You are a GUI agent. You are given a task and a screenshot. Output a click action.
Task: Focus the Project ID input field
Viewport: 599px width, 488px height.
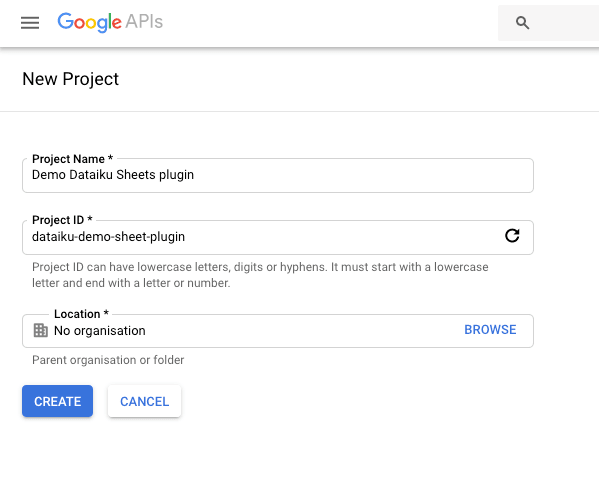(264, 237)
